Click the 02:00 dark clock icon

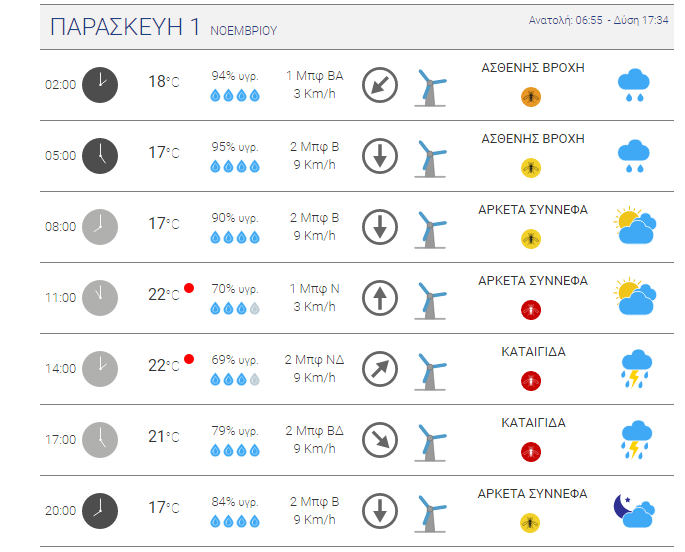[x=100, y=85]
